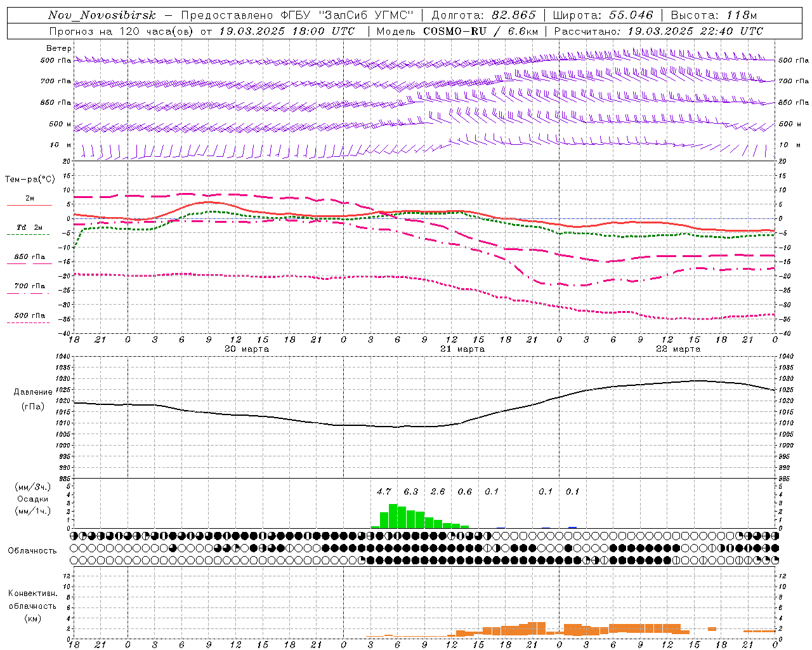
Task: Click the text Прогноз на 120 часа(ов)
Action: [x=121, y=31]
